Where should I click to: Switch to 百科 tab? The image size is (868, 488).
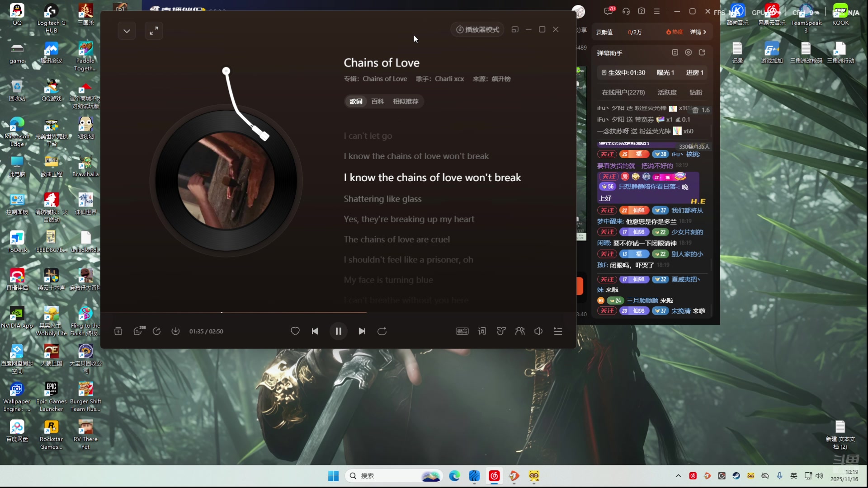coord(377,101)
